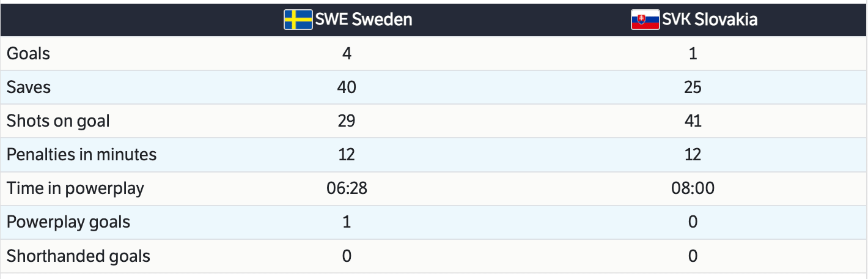This screenshot has width=868, height=279.
Task: Select the Saves row label
Action: pyautogui.click(x=29, y=87)
